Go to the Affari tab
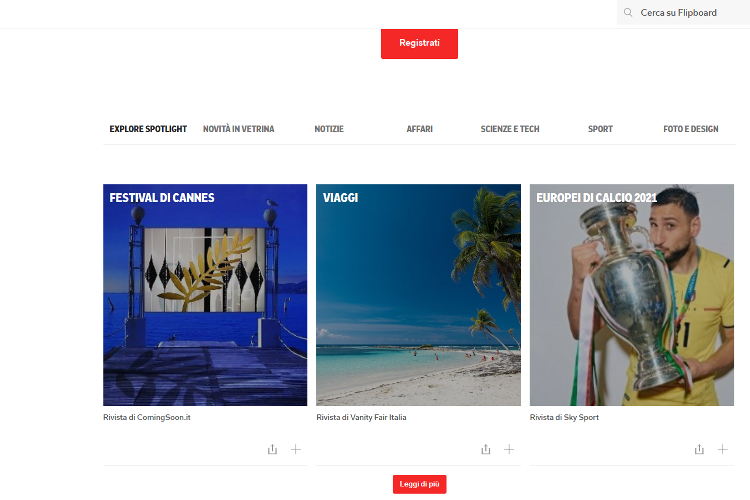750x500 pixels. coord(419,129)
